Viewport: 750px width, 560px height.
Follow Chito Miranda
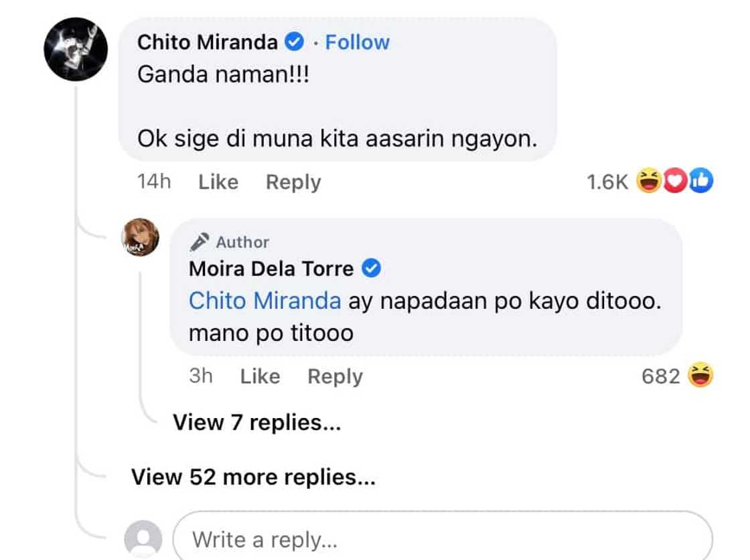(357, 42)
